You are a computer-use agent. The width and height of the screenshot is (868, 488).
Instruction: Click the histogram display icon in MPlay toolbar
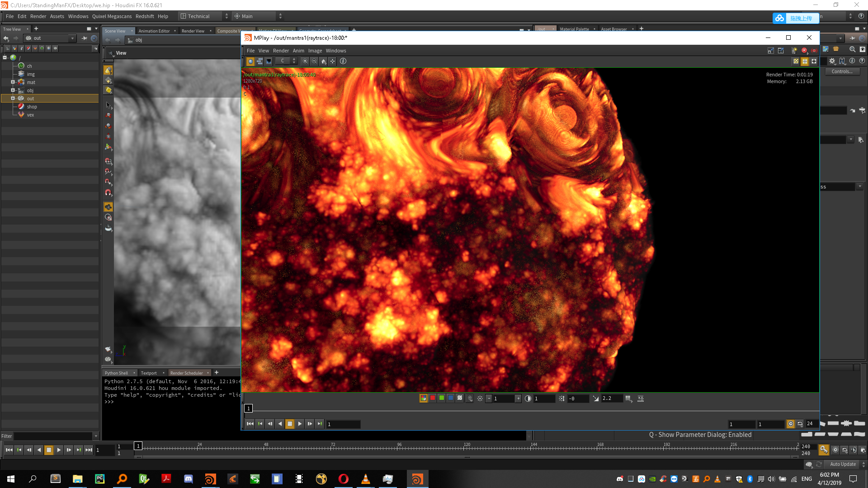tap(269, 61)
